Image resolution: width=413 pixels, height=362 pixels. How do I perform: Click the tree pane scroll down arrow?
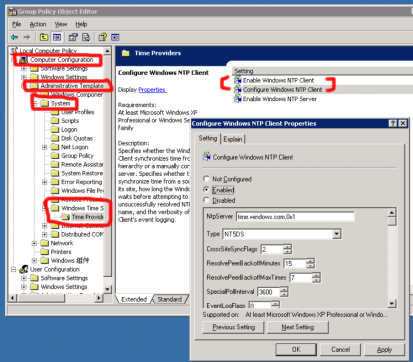[x=107, y=289]
